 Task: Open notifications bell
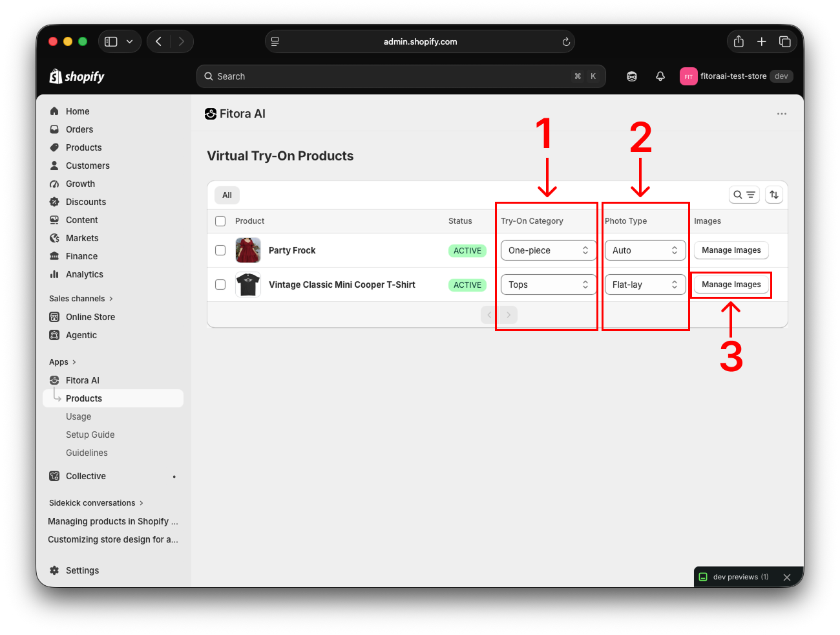click(660, 76)
